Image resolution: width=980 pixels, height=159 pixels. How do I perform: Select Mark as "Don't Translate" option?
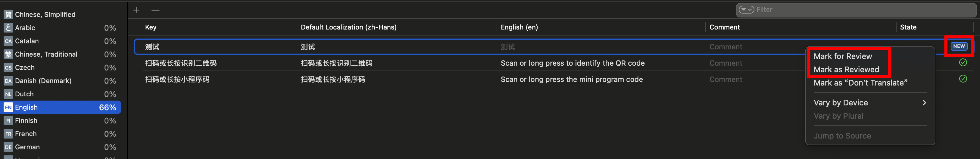pyautogui.click(x=860, y=83)
